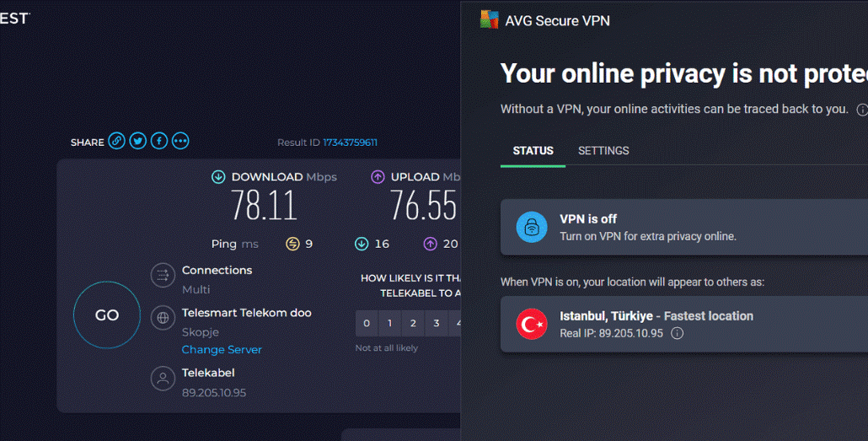The image size is (868, 441).
Task: Click the AVG Secure VPN title
Action: (557, 20)
